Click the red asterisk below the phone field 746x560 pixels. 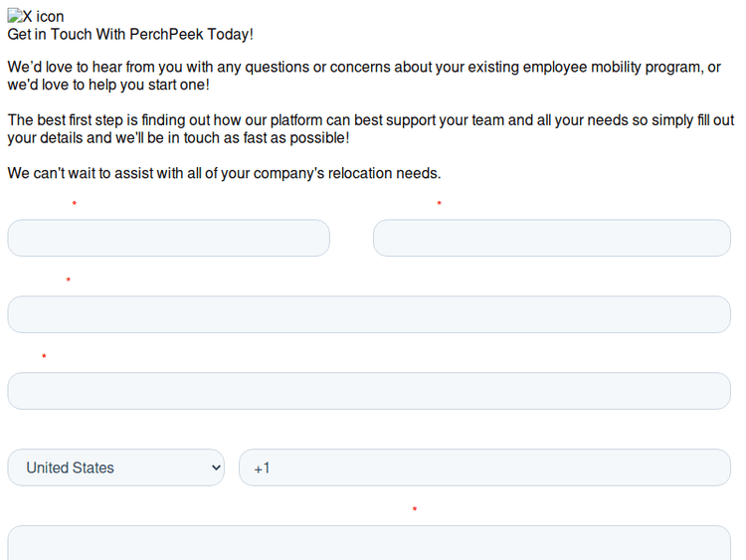[x=414, y=510]
